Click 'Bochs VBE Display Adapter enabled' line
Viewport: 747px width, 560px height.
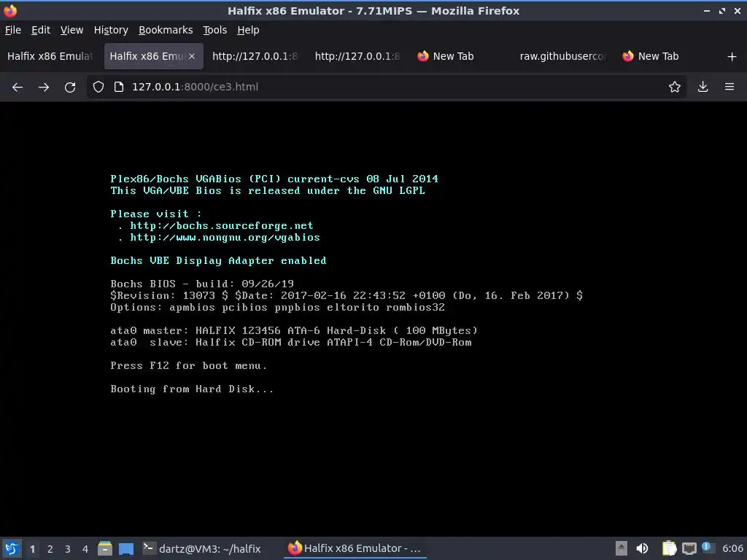pos(218,260)
